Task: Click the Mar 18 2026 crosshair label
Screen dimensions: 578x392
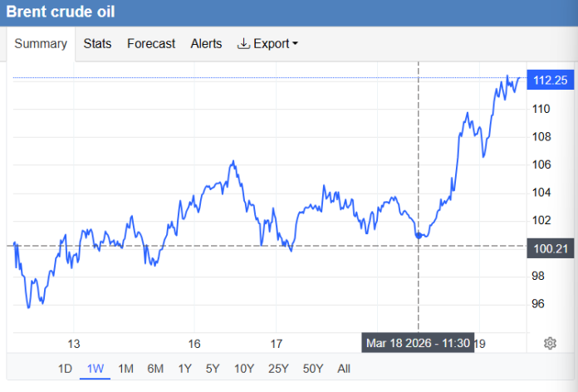Action: point(419,342)
